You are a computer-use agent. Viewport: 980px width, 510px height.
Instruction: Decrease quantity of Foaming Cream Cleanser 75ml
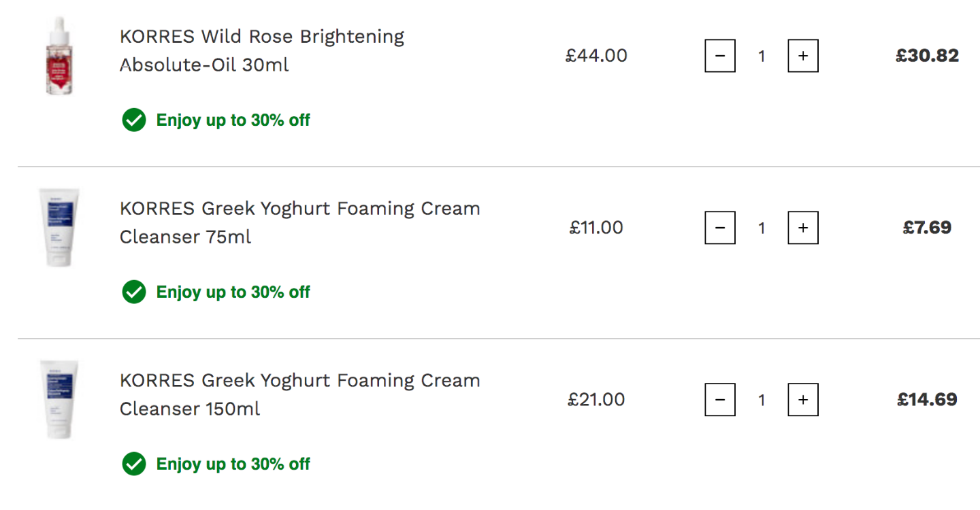[x=720, y=228]
